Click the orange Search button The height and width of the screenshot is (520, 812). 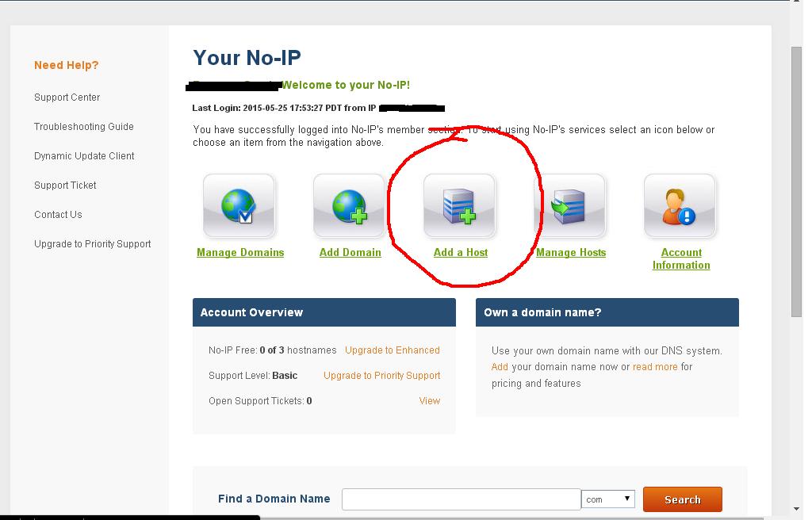click(683, 499)
